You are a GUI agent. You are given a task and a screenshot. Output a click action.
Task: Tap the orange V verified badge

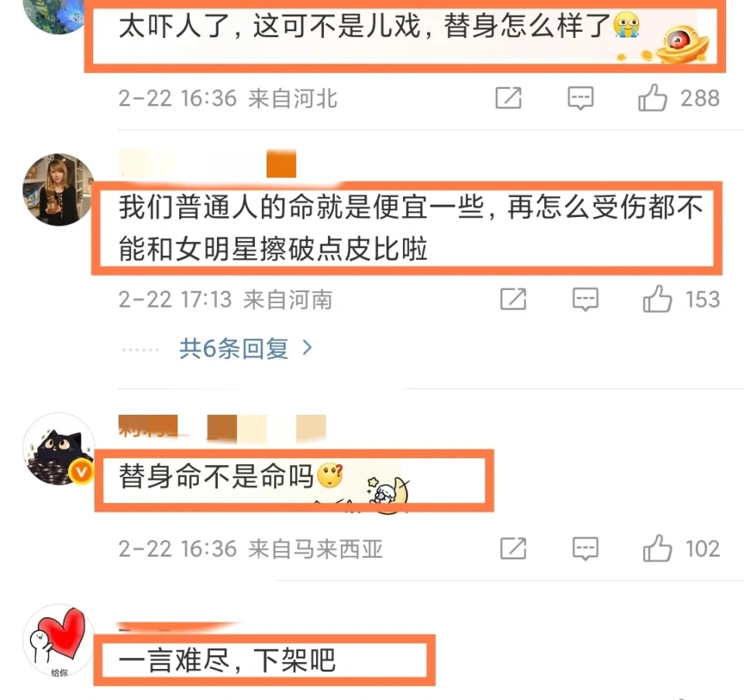[x=81, y=472]
